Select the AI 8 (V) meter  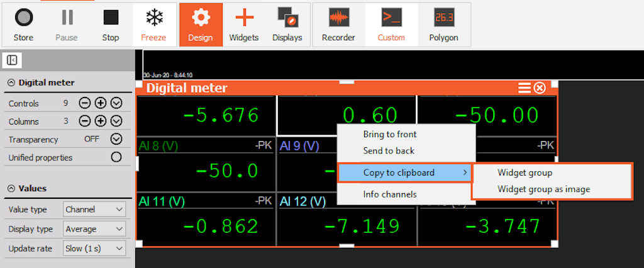tap(206, 164)
